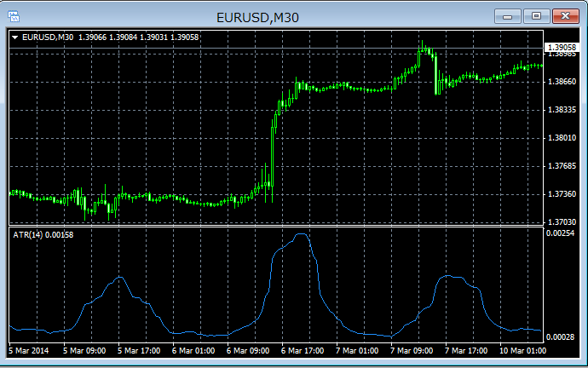
Task: Click the 1.37360 price axis level
Action: tap(562, 194)
